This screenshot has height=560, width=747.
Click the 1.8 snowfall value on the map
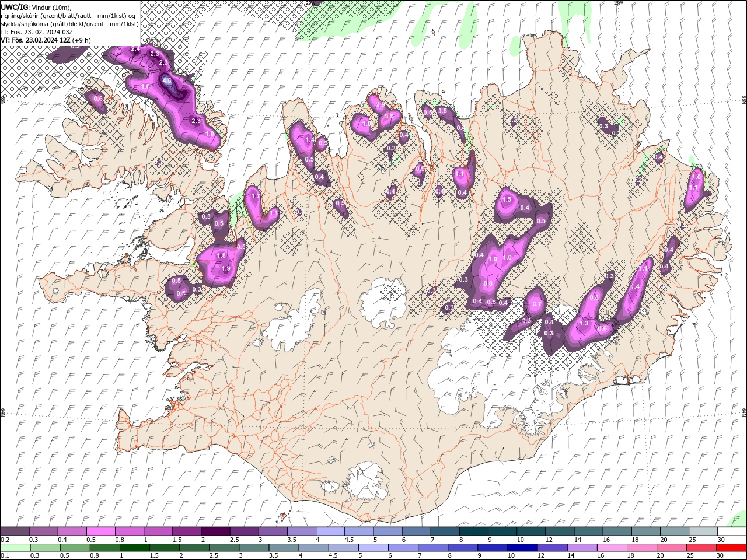click(221, 256)
